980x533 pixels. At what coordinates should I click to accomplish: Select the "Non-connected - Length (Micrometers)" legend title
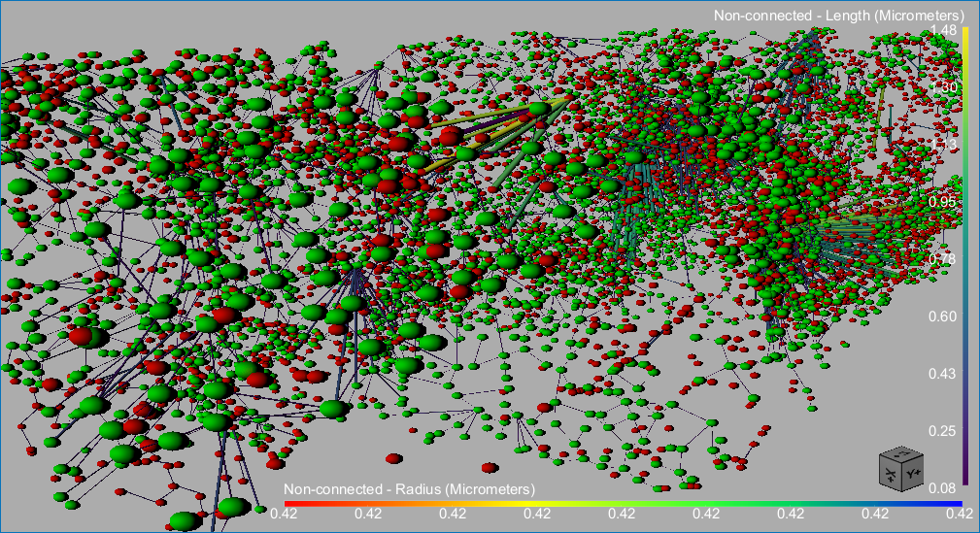click(x=838, y=16)
